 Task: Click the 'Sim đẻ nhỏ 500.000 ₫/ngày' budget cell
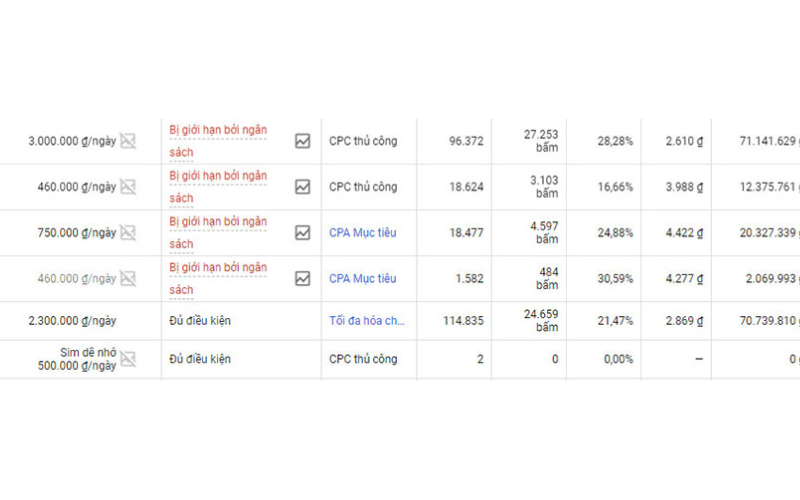(x=88, y=359)
